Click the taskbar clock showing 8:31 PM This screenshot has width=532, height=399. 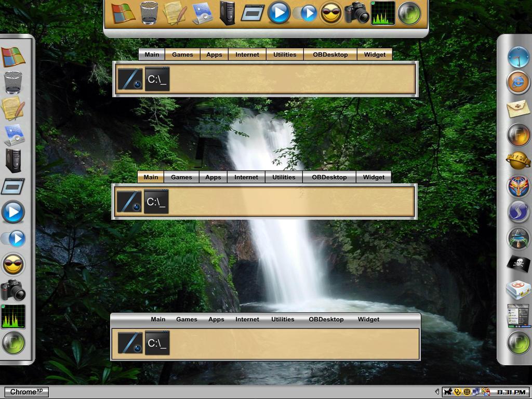tap(512, 392)
